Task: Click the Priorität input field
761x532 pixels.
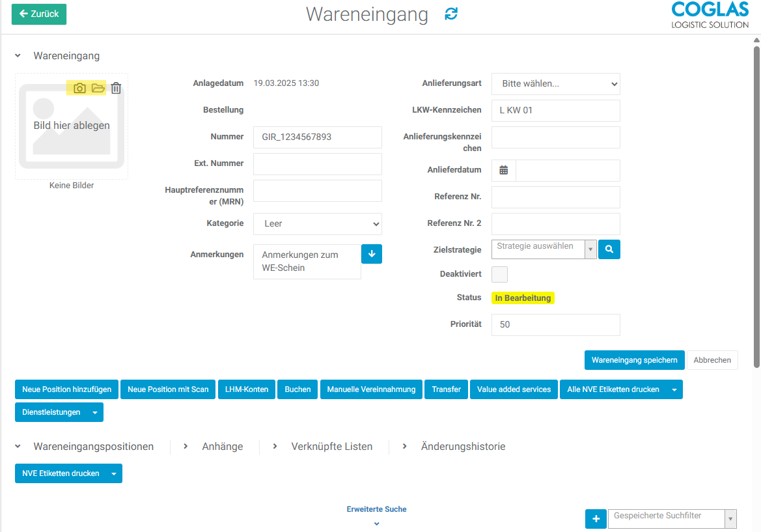Action: click(x=555, y=324)
